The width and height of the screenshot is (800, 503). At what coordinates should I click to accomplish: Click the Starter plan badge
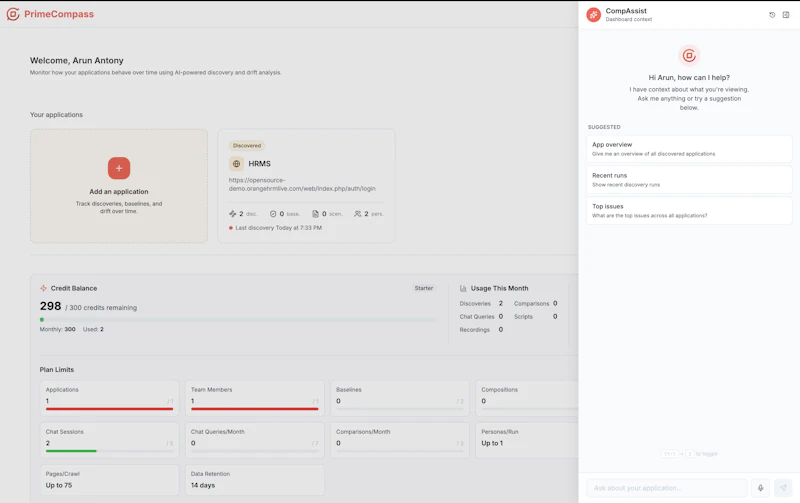423,288
